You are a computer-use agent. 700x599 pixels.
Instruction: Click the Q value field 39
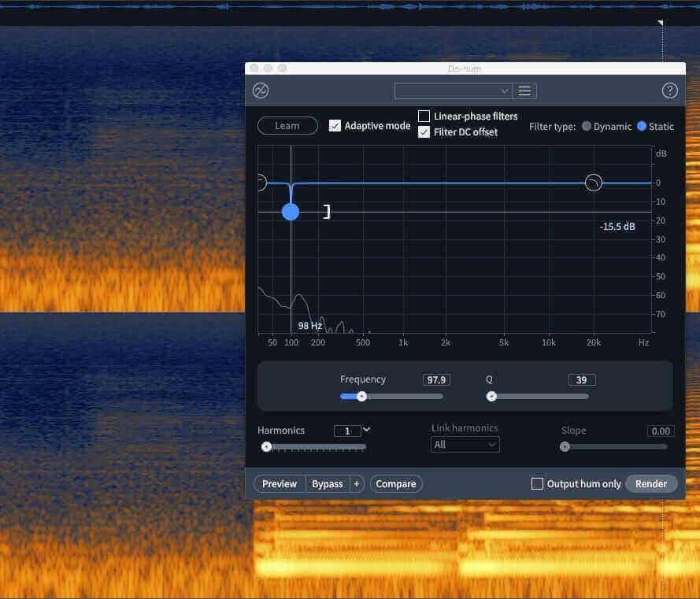(582, 380)
